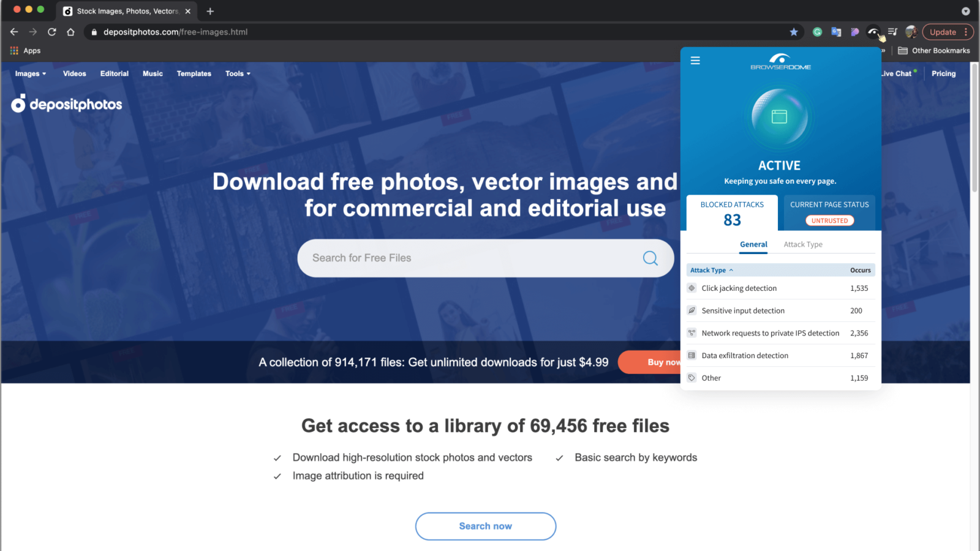Click the Google Translate extension icon

(x=836, y=32)
